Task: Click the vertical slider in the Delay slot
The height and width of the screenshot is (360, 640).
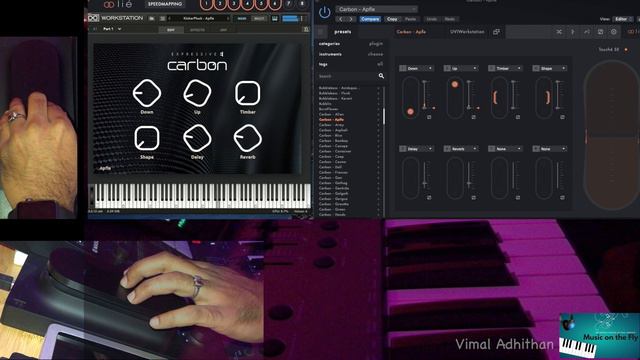Action: point(424,175)
